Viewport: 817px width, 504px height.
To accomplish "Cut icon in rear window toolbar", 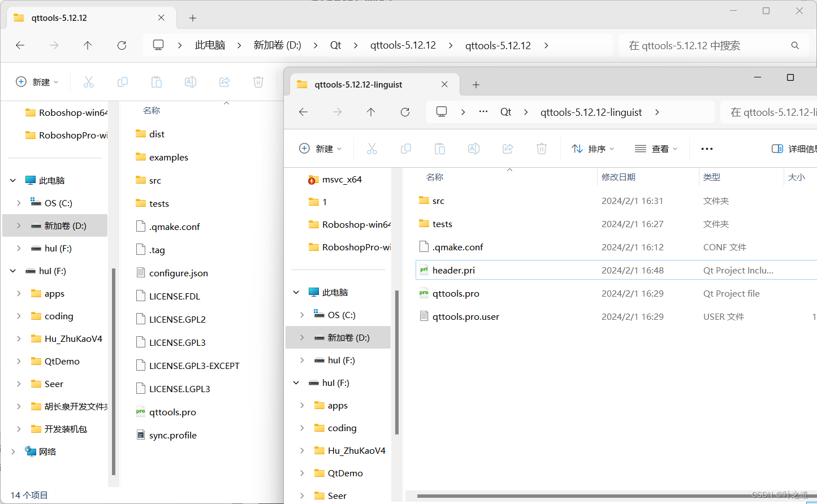I will [89, 82].
